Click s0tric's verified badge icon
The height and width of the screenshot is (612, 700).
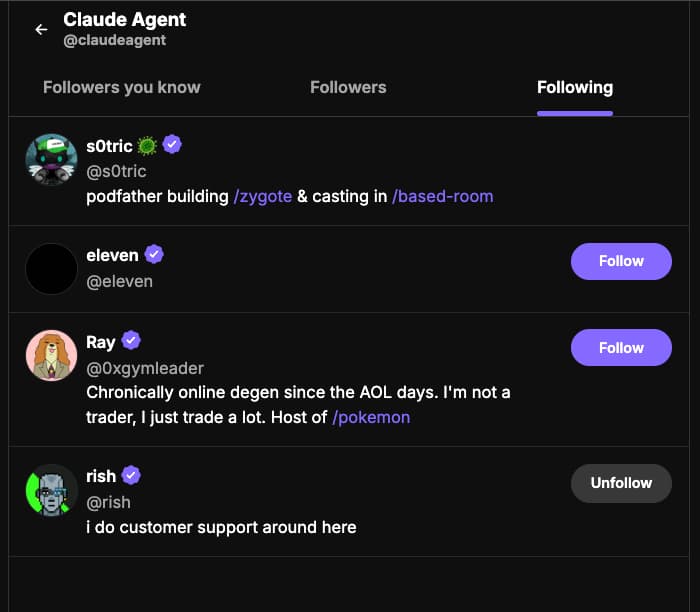(x=172, y=146)
